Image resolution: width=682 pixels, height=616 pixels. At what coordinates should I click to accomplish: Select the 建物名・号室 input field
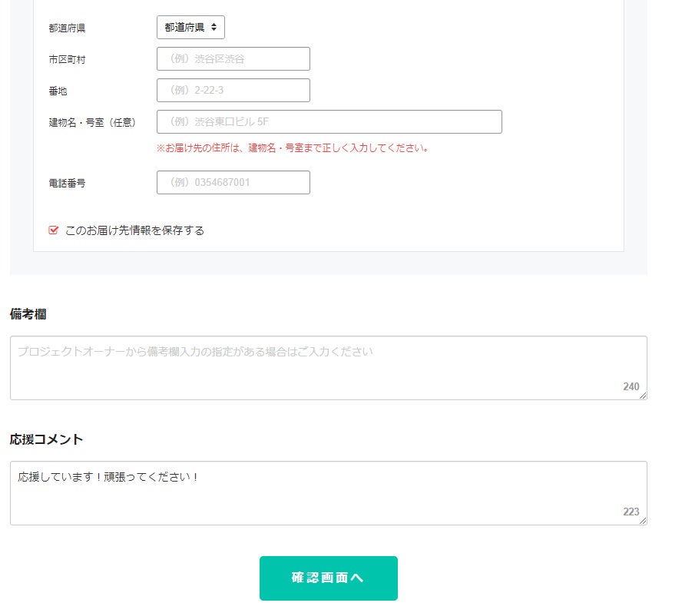(x=329, y=122)
